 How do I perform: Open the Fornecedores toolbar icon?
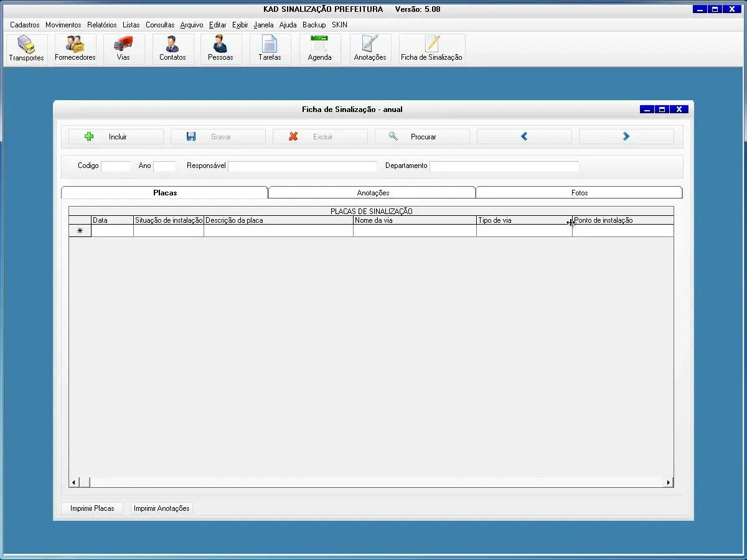(x=75, y=49)
